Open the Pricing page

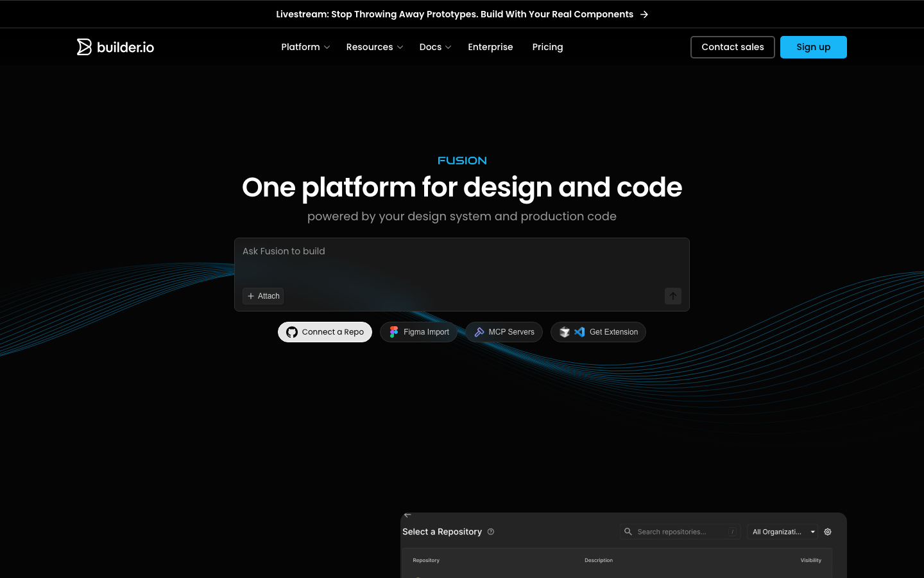coord(547,47)
